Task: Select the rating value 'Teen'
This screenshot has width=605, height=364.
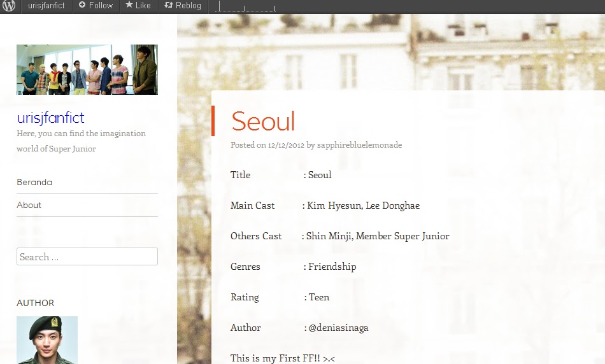Action: pos(319,297)
